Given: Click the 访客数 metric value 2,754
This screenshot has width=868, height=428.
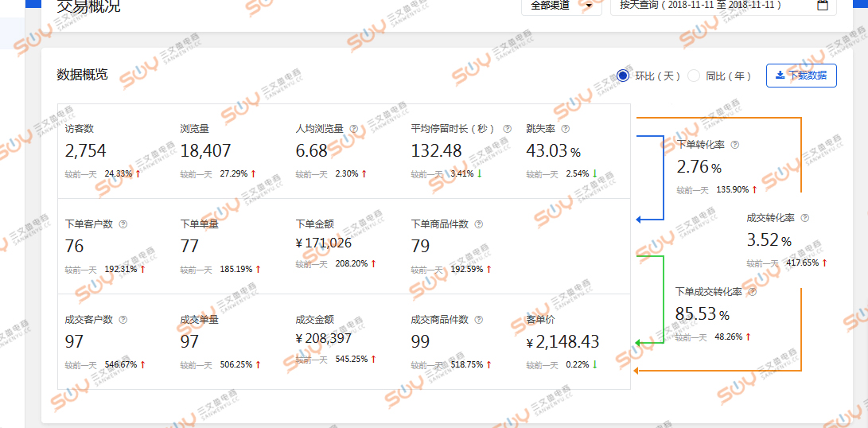Looking at the screenshot, I should click(86, 151).
